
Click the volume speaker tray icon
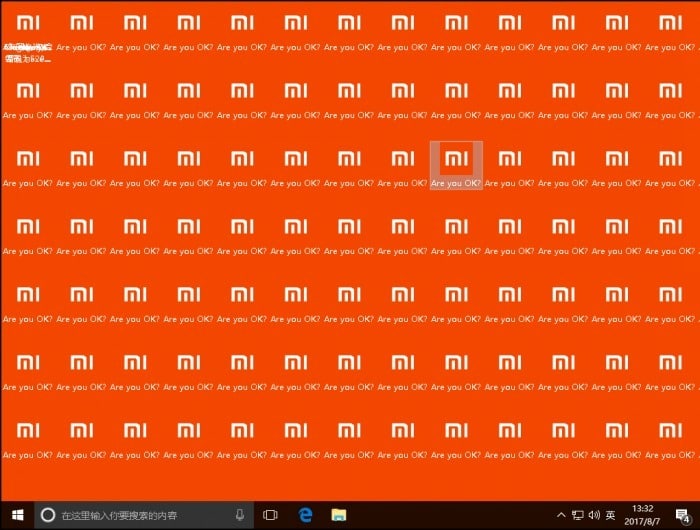[x=594, y=515]
